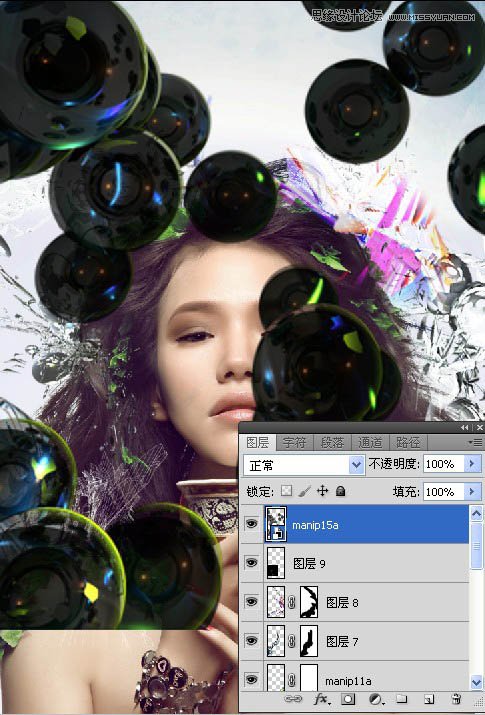Open the 填充 fill slider arrow

(x=473, y=492)
